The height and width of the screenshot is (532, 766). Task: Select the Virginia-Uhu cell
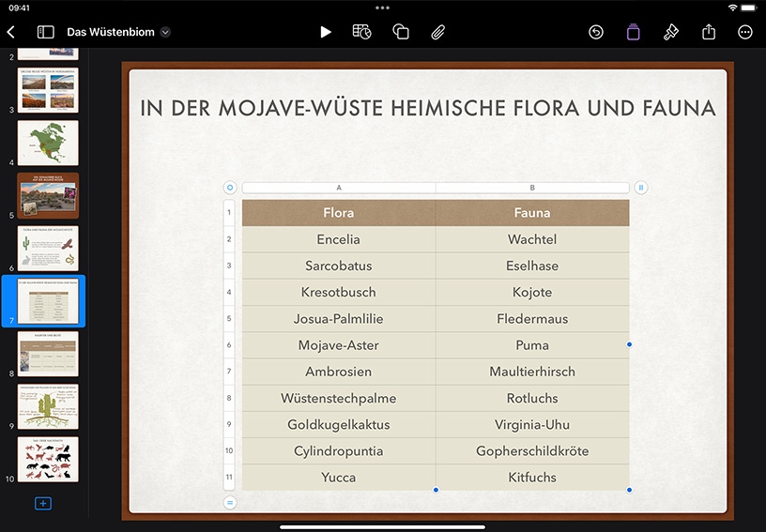click(x=532, y=425)
